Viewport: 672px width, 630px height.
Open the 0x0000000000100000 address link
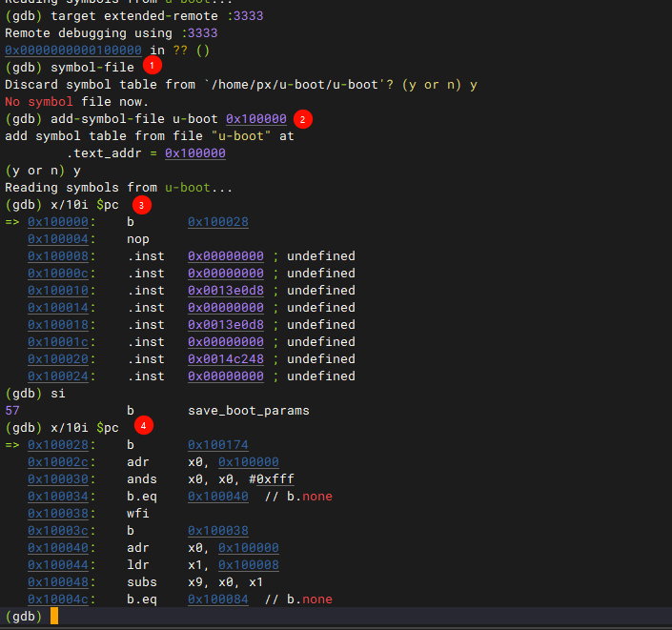(73, 50)
